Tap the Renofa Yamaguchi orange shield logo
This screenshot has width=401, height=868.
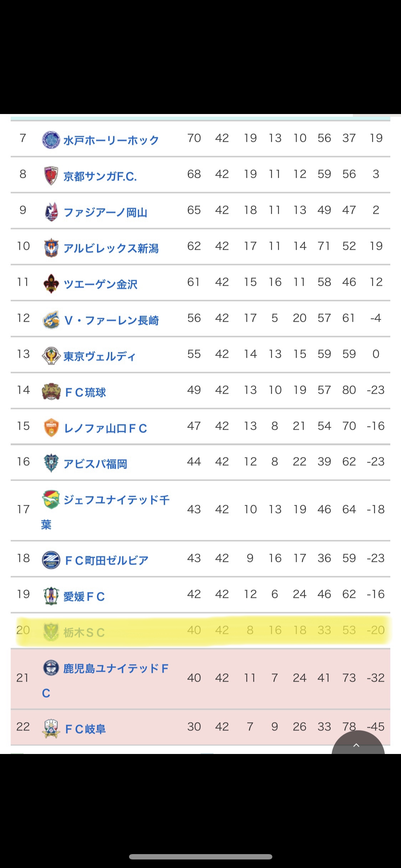[51, 428]
